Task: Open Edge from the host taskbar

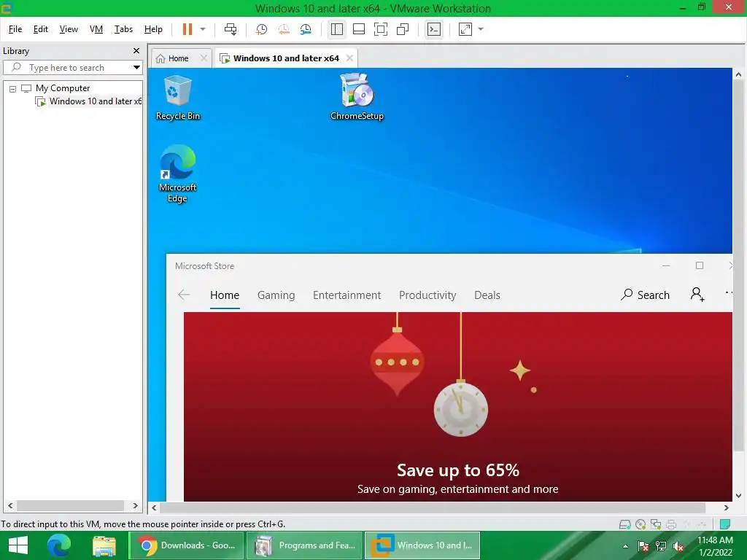Action: pos(59,545)
